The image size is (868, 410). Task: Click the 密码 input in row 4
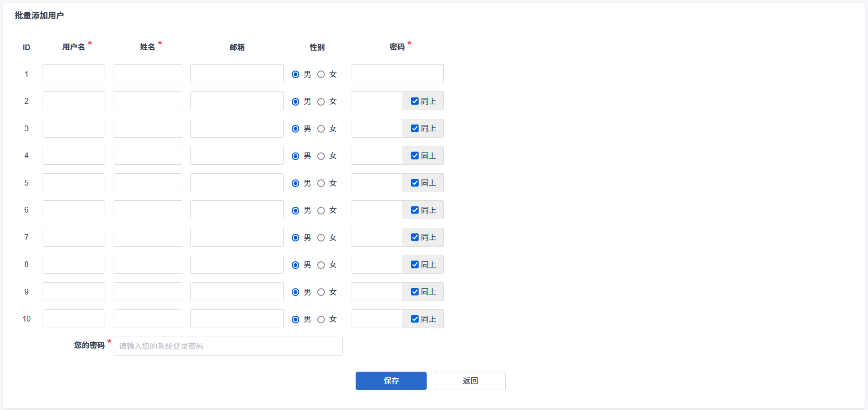click(376, 155)
